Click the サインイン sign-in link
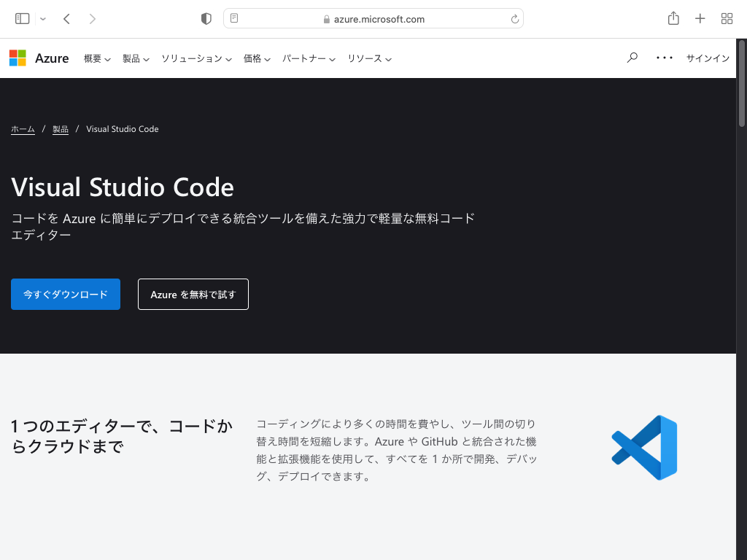The image size is (747, 560). tap(708, 58)
